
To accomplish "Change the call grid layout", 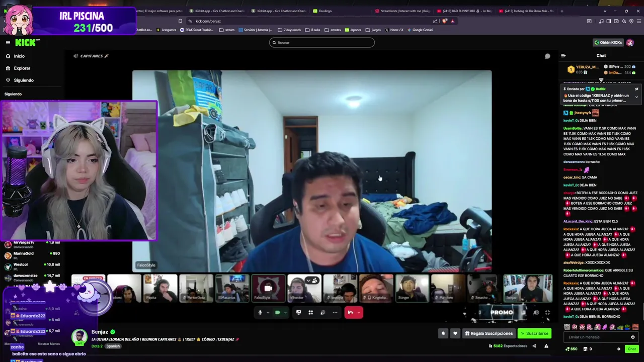I will pos(310,312).
